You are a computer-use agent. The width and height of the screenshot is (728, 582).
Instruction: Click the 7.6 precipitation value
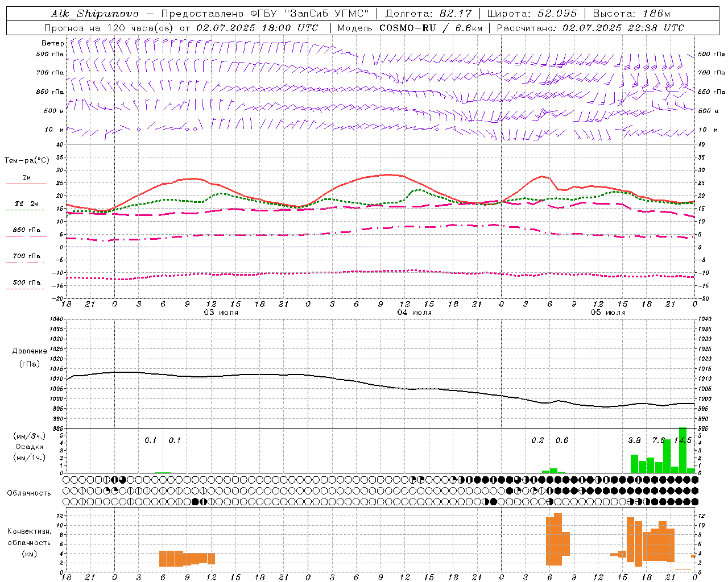tap(659, 440)
